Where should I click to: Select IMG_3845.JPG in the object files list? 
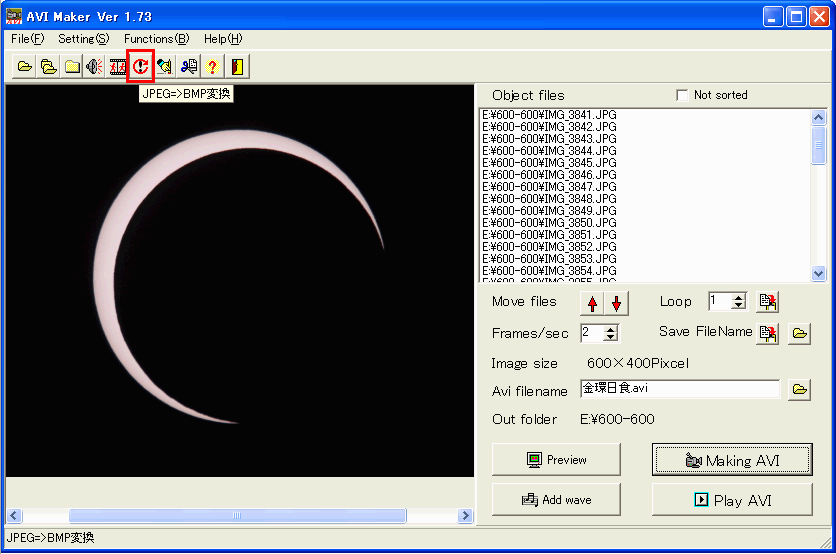pos(549,163)
